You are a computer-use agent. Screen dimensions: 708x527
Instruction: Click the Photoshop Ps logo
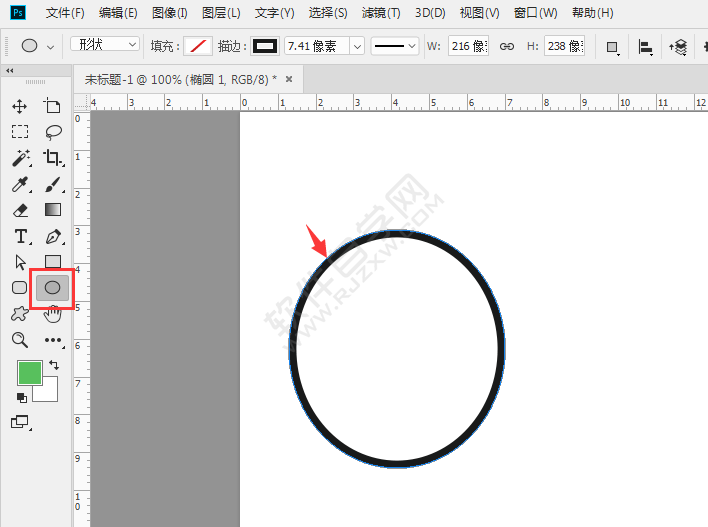(18, 12)
